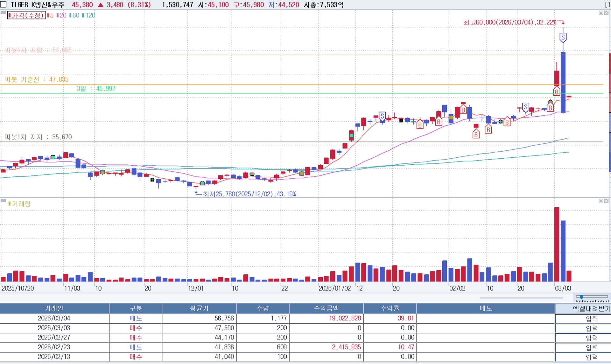
Task: Check the box beside TIGER K방산&우주
Action: [x=4, y=4]
